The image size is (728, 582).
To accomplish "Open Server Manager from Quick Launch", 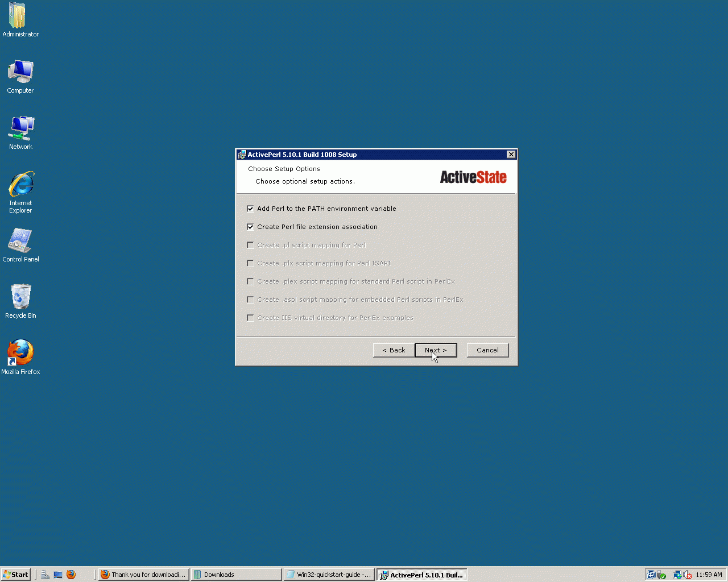I will 45,575.
